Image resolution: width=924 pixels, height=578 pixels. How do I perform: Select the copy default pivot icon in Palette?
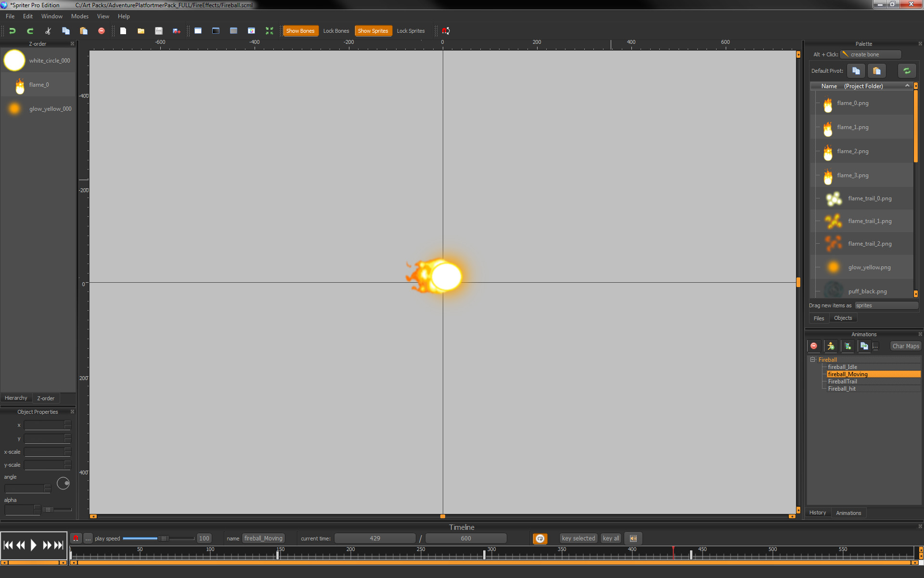click(855, 70)
